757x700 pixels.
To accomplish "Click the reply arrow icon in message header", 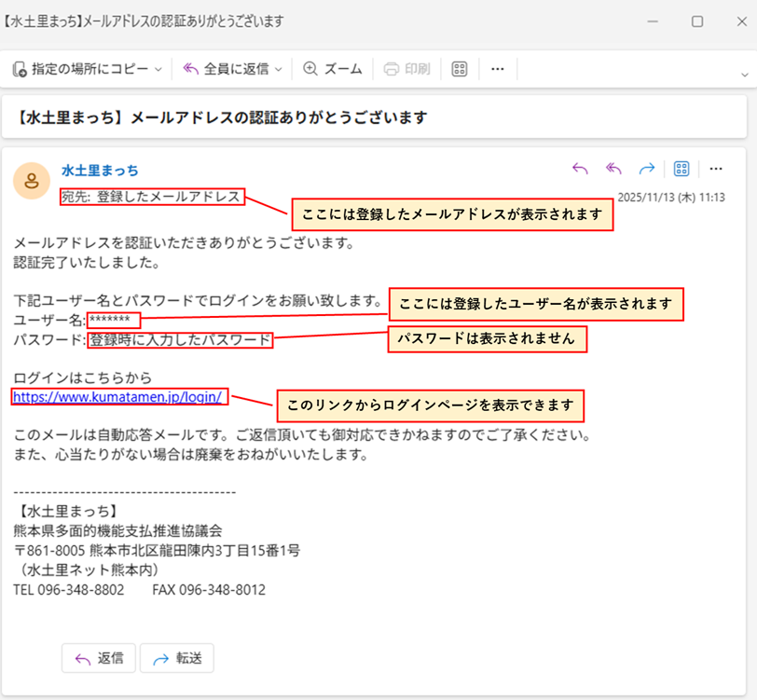I will 580,169.
